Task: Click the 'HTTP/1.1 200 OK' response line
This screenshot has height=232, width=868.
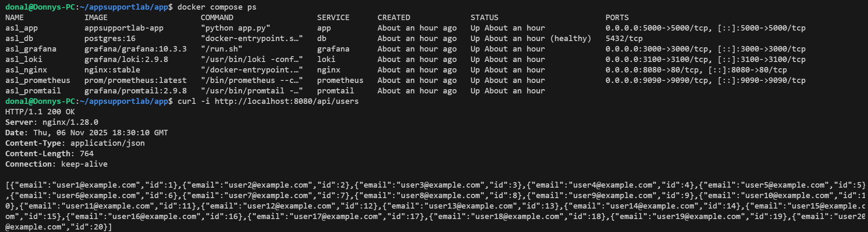Action: pos(40,112)
